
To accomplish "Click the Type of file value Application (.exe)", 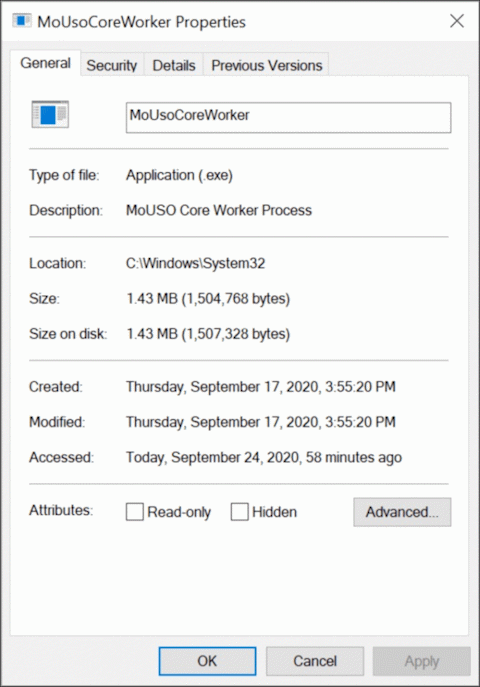I will (179, 175).
